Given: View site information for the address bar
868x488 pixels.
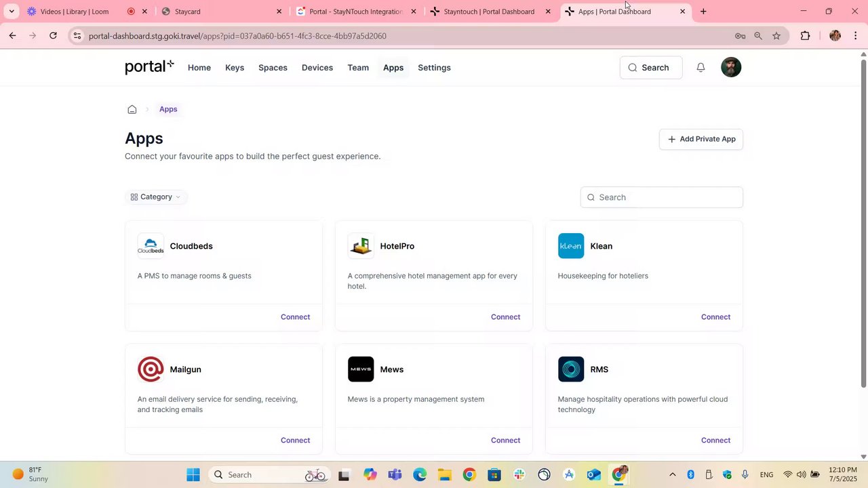Looking at the screenshot, I should point(77,36).
